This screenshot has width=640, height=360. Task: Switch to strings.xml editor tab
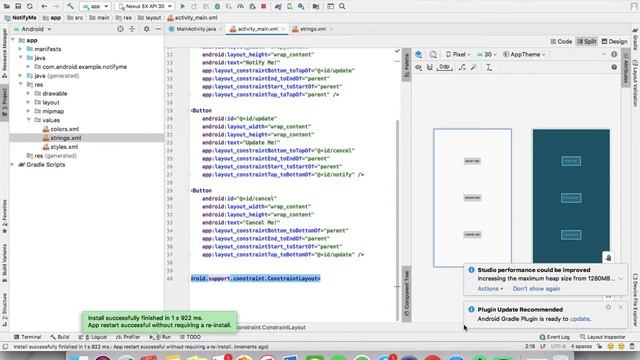click(x=313, y=29)
